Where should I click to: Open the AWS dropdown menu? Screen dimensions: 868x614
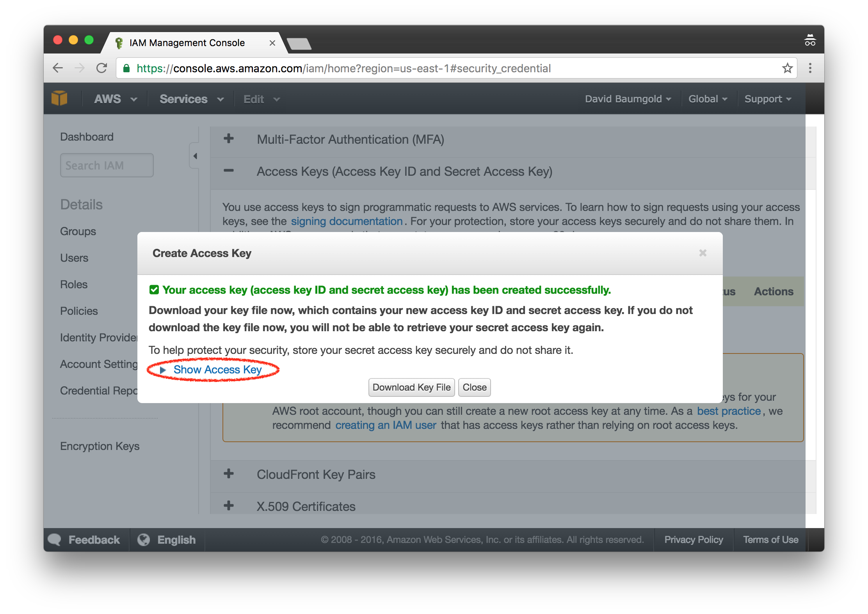[x=116, y=99]
